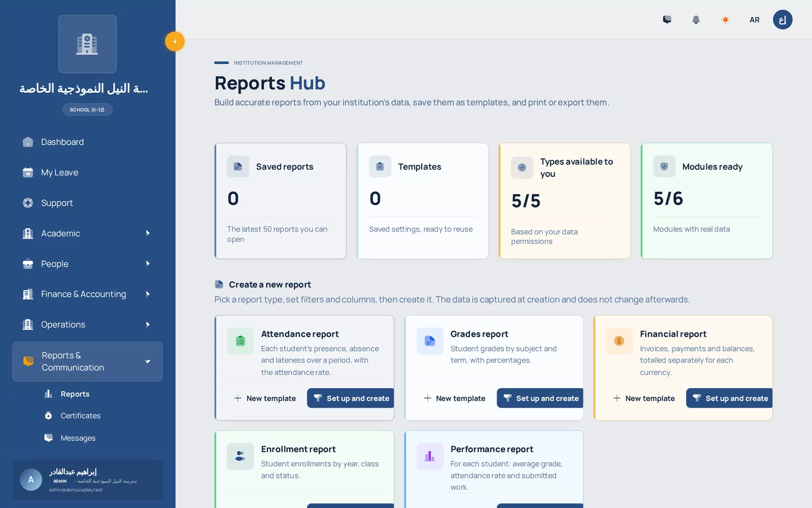812x508 pixels.
Task: Create new template for Attendance report
Action: click(265, 398)
